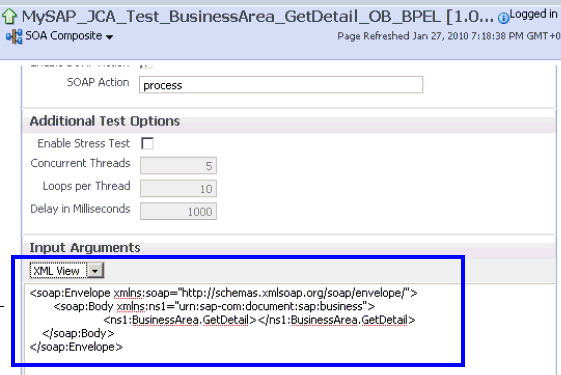This screenshot has width=561, height=375.
Task: Click the MySAP_JCA_Test_BusinessArea_GetDetail_OB_BPEL title
Action: (x=258, y=16)
